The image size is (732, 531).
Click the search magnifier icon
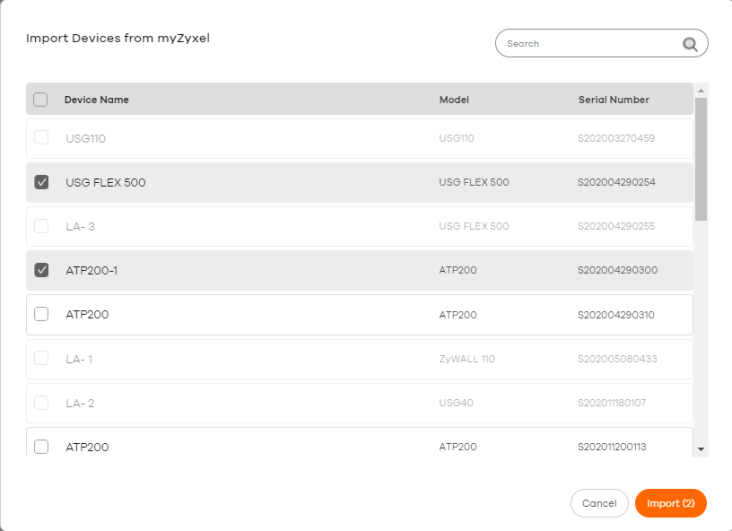click(x=690, y=44)
